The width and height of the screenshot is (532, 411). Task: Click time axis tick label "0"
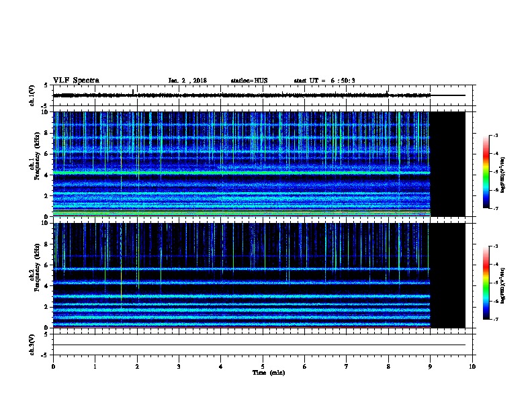point(53,367)
